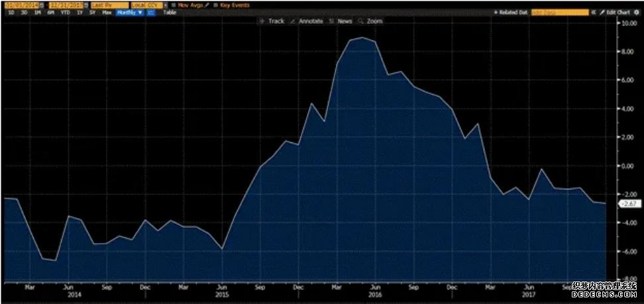This screenshot has width=644, height=304.
Task: Select Max time range
Action: coord(107,13)
